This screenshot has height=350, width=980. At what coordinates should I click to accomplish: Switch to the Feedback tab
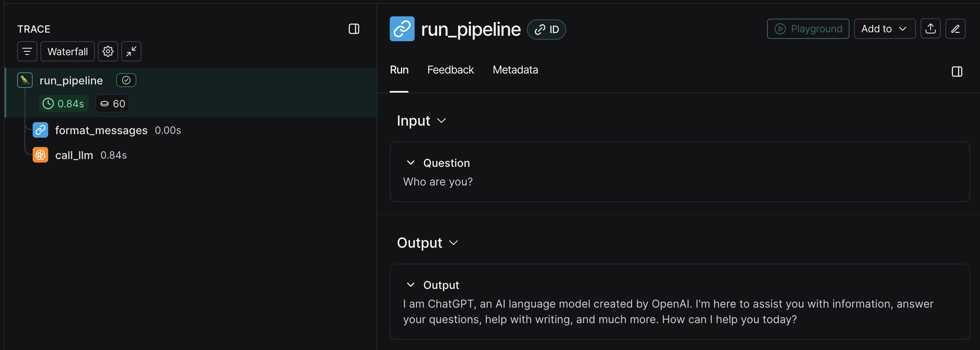(450, 70)
